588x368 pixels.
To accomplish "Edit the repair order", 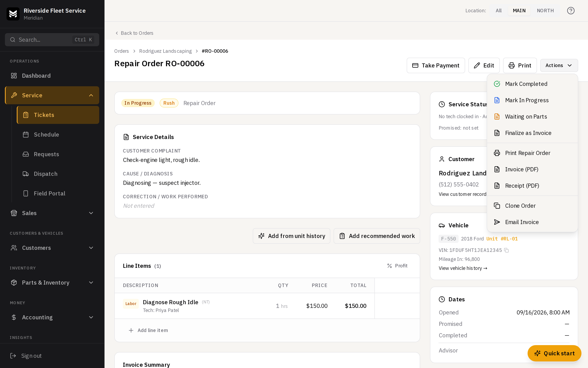I will click(484, 65).
